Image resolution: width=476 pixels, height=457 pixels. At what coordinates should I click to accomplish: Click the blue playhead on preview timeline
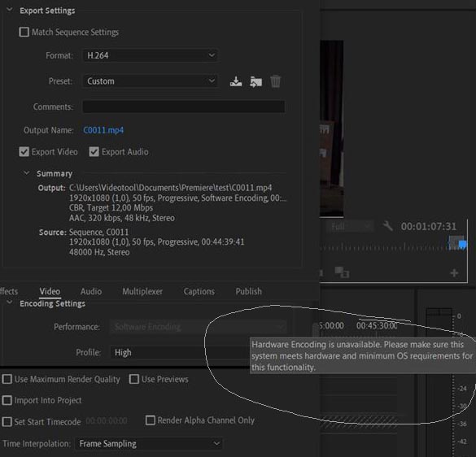[462, 244]
